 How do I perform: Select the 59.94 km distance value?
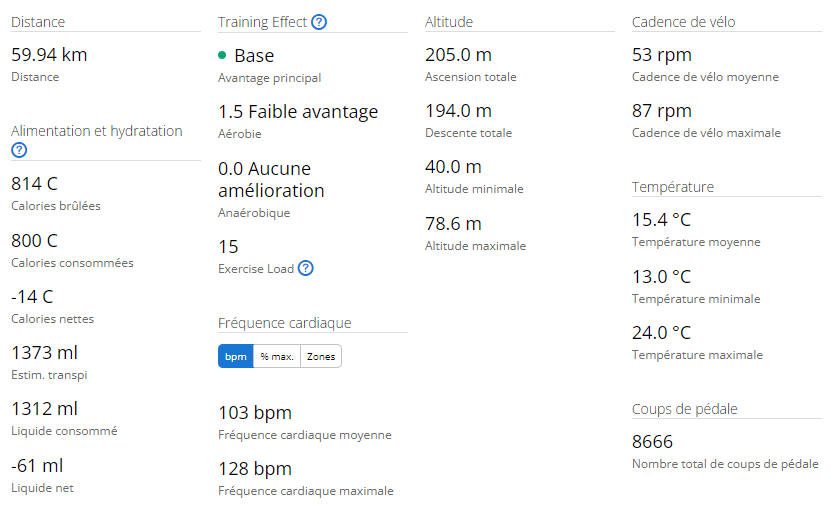coord(49,55)
